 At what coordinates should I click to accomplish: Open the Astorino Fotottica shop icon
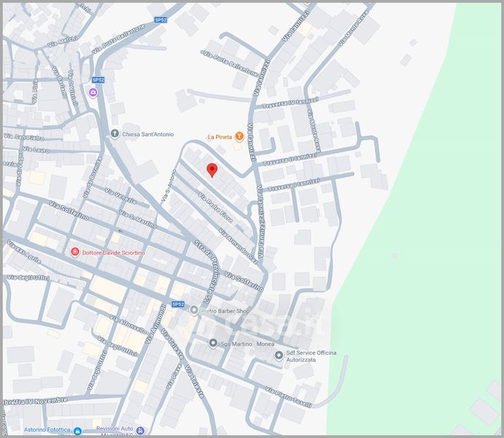pos(77,431)
